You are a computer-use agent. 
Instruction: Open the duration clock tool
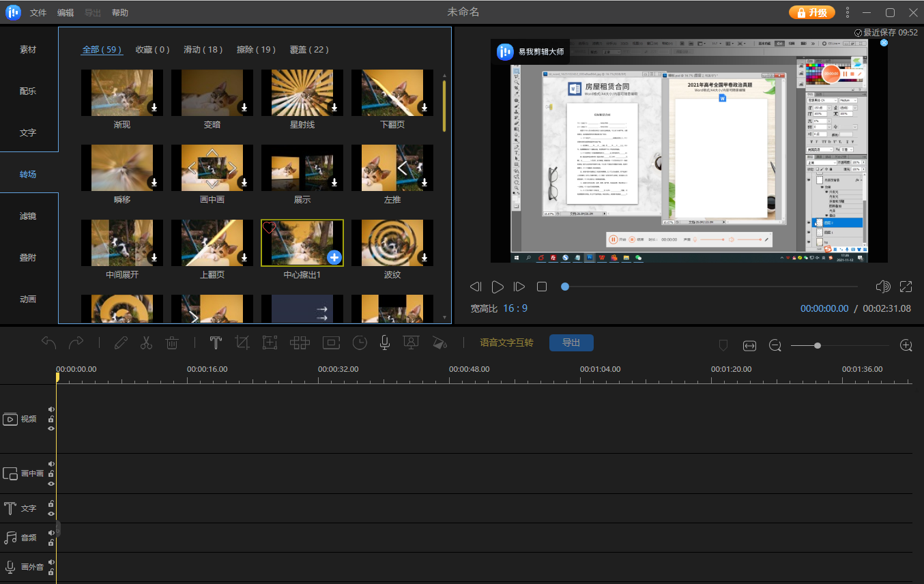coord(359,343)
